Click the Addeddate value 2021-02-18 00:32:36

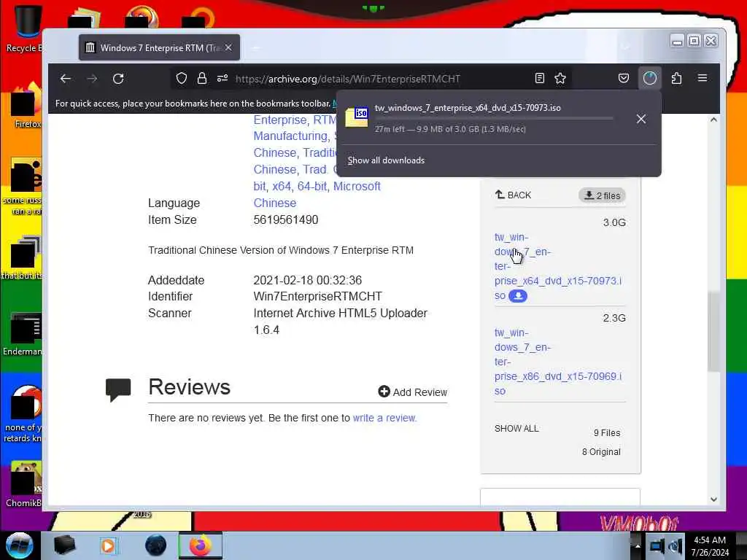point(307,280)
